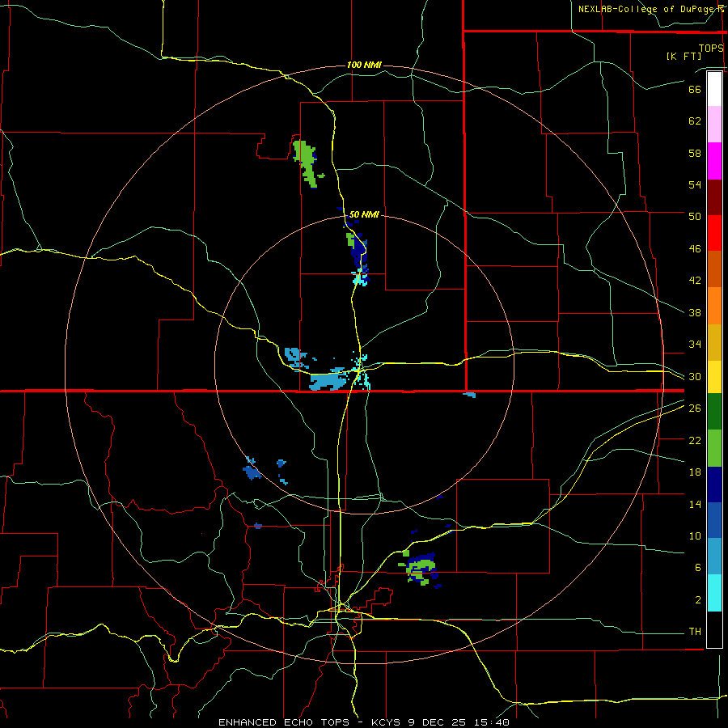Click the green and navy echo cluster in southeast

pyautogui.click(x=420, y=569)
